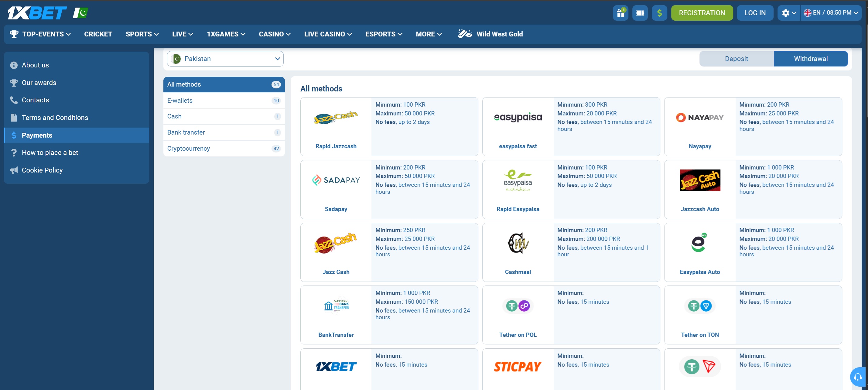Image resolution: width=868 pixels, height=390 pixels.
Task: Click the BankTransfer method name
Action: 336,335
